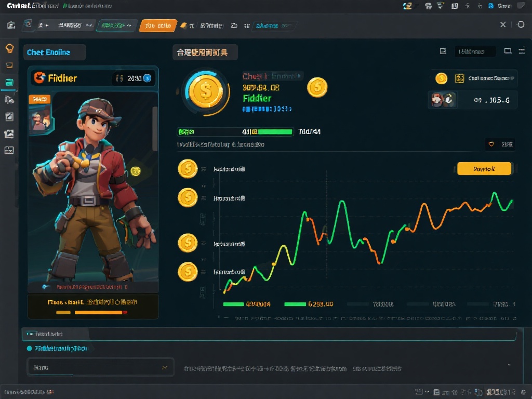Viewport: 532px width, 399px height.
Task: Expand the heart filter dropdown above the chart
Action: pos(500,144)
